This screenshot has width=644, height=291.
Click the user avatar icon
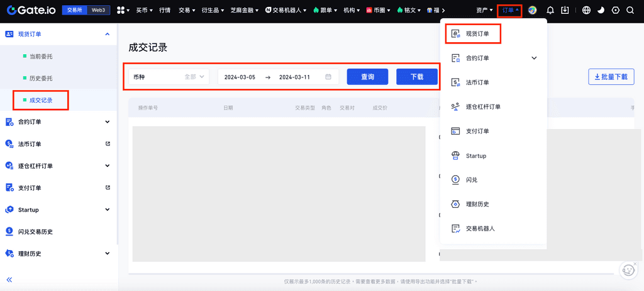[x=533, y=10]
